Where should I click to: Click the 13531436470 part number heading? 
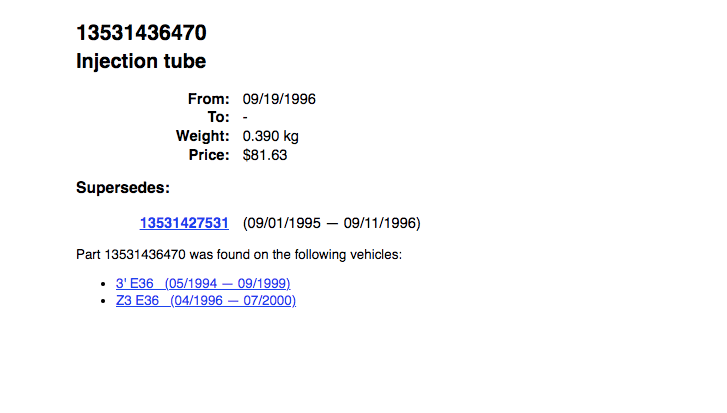coord(141,33)
